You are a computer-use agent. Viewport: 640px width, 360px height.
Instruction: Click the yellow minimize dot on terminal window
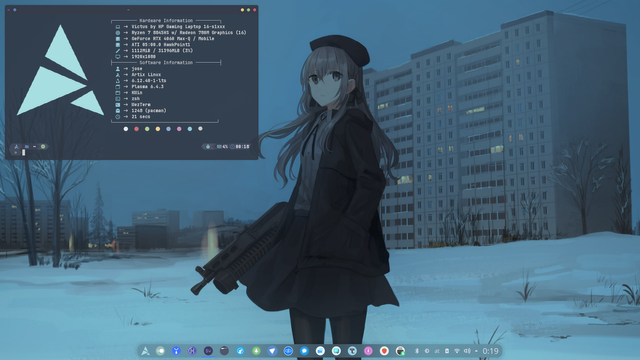click(242, 10)
